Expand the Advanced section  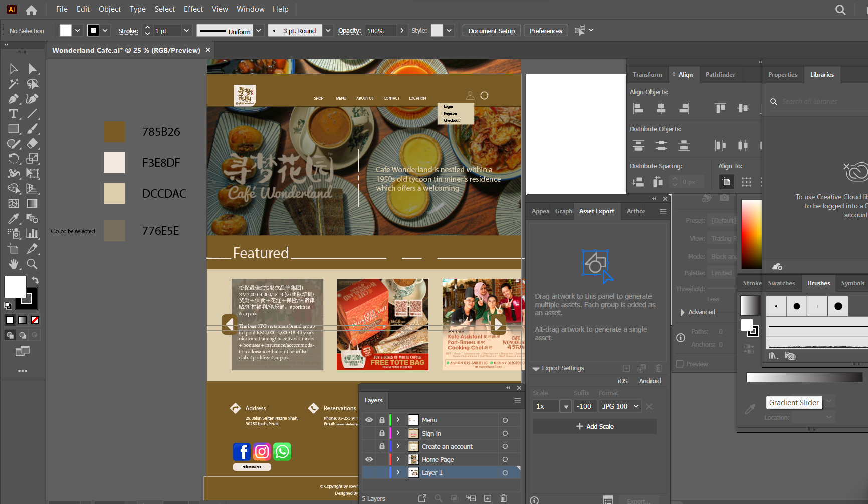683,312
